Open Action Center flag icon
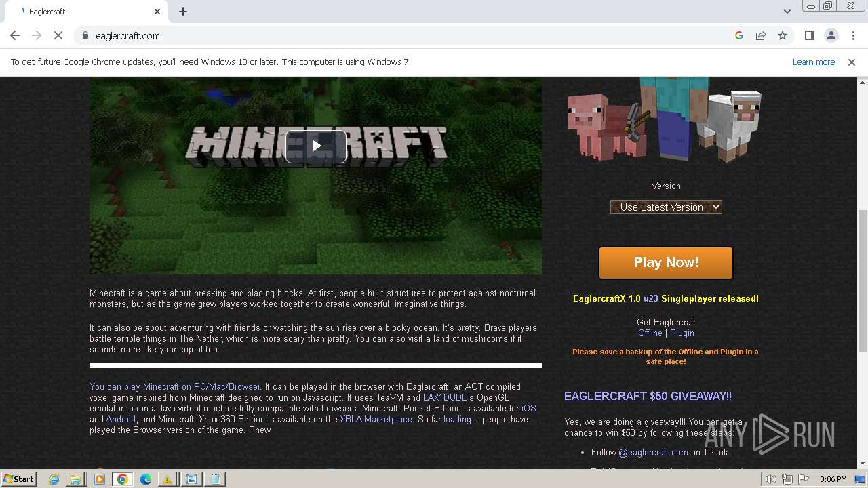Viewport: 868px width, 488px height. coord(804,479)
